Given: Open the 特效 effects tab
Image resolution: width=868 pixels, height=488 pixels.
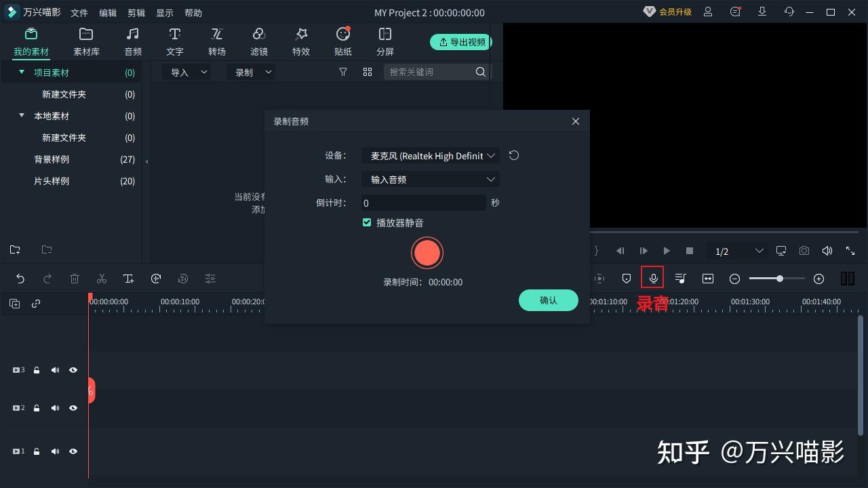Looking at the screenshot, I should (x=301, y=42).
